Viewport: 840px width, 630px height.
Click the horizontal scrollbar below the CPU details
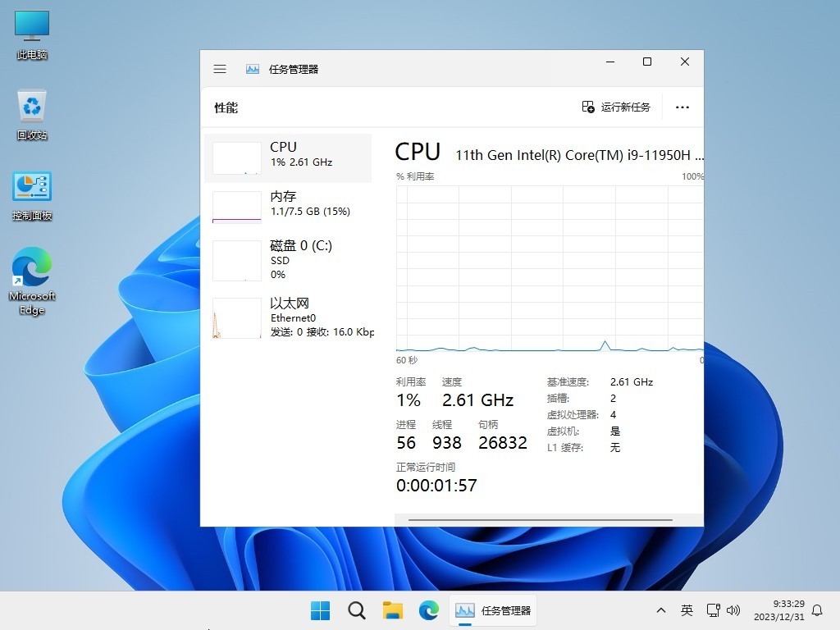click(540, 519)
